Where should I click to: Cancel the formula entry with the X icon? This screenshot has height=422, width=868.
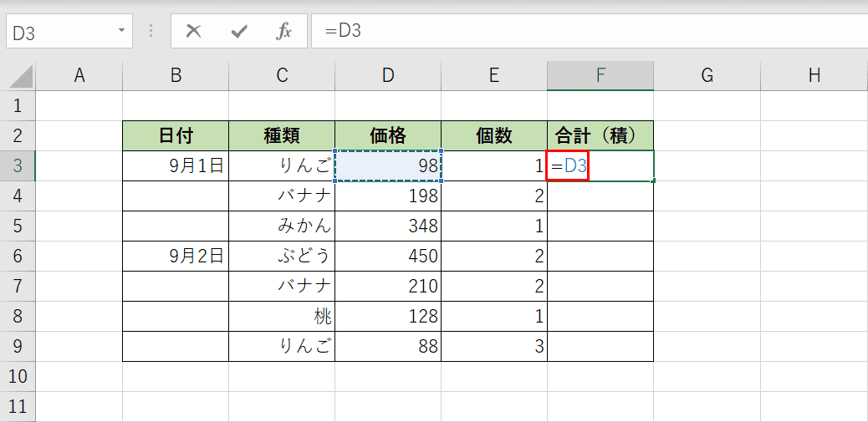pyautogui.click(x=193, y=32)
